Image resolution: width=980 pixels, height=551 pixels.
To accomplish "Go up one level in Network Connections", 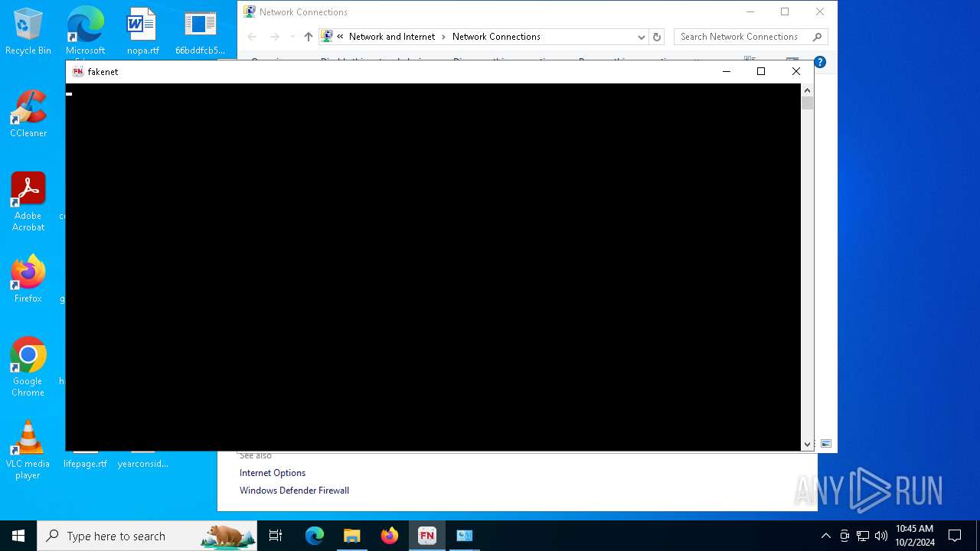I will pos(308,37).
